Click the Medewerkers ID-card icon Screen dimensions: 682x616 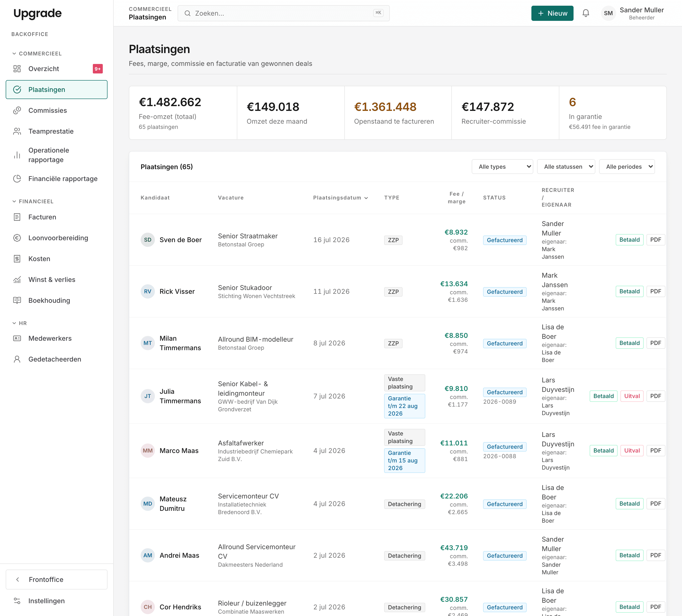(x=17, y=339)
